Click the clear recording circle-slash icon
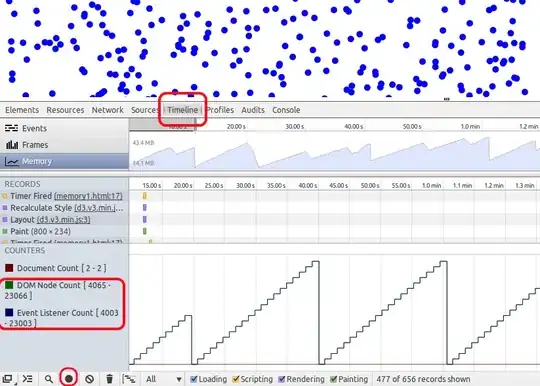540x386 pixels. point(90,379)
